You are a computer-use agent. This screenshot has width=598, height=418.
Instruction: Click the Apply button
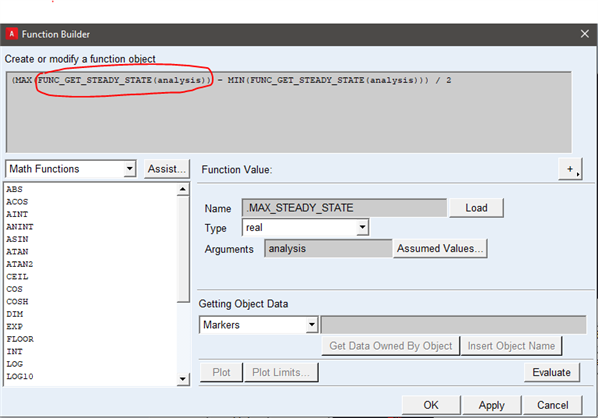(x=492, y=405)
